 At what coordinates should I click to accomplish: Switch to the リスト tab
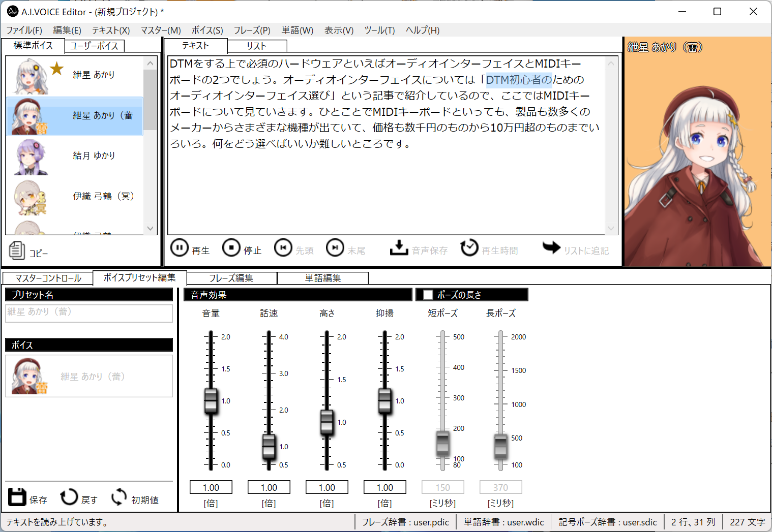[257, 46]
